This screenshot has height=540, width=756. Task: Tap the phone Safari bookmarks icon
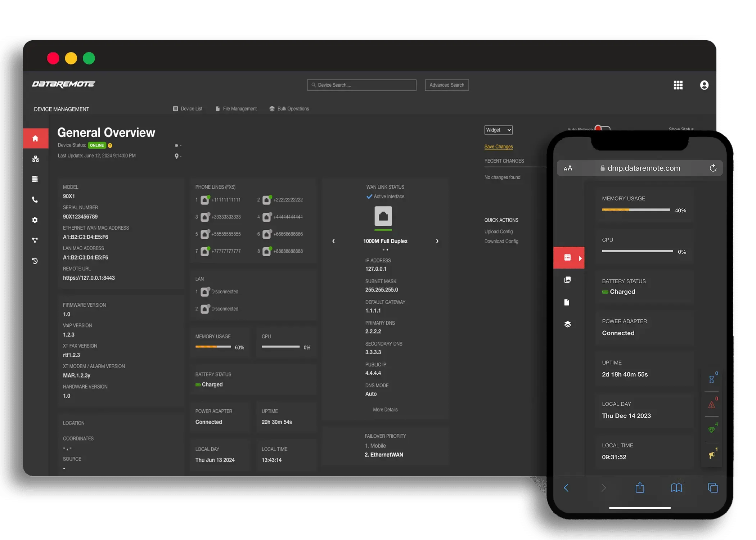point(676,488)
